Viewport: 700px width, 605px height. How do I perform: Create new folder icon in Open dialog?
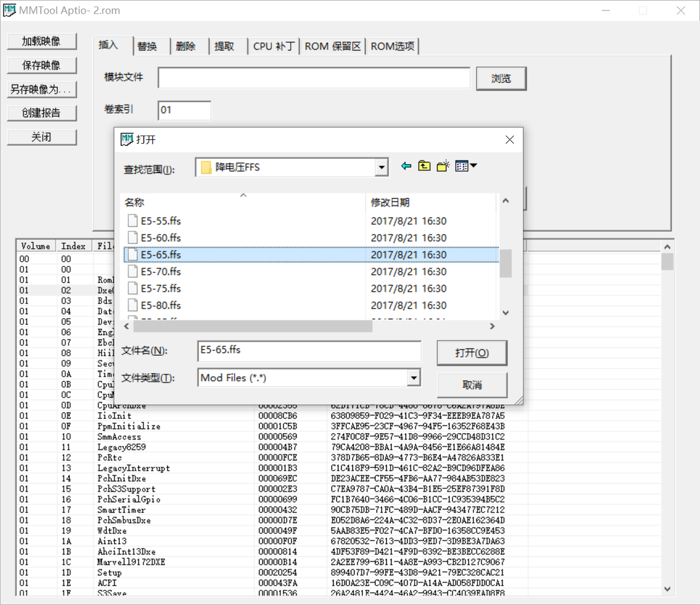(x=443, y=167)
